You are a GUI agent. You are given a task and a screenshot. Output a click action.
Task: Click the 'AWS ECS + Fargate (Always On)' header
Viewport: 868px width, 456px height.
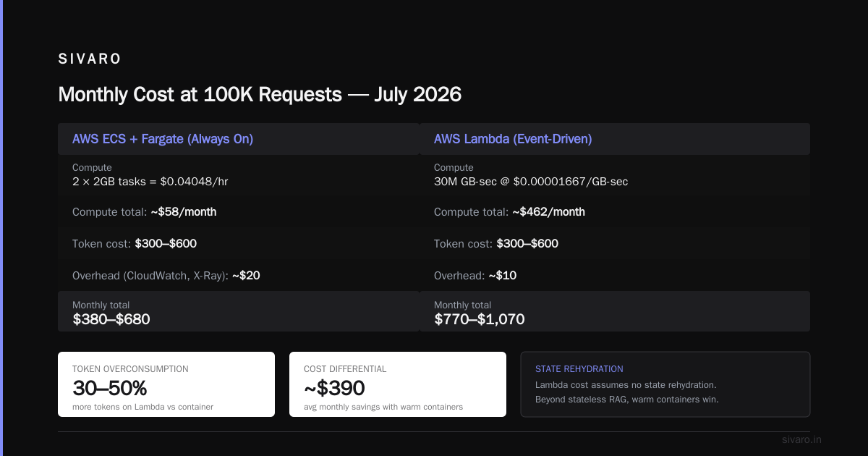(163, 139)
